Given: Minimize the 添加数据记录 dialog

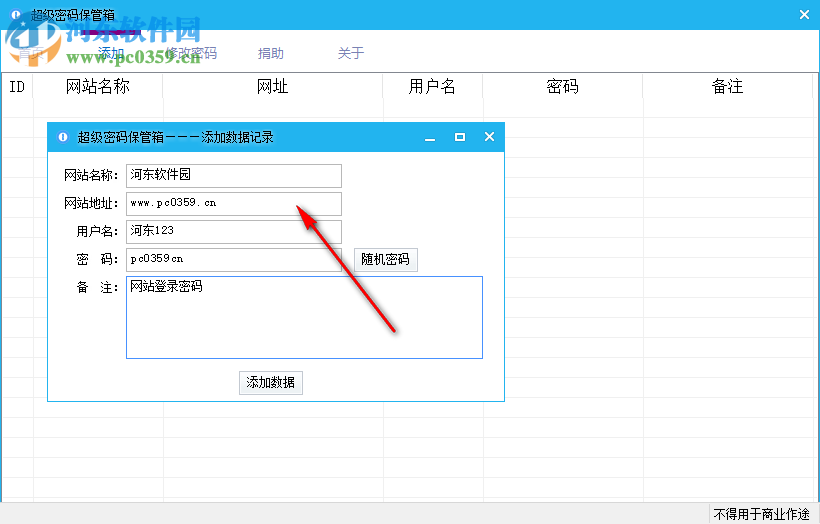Looking at the screenshot, I should pyautogui.click(x=430, y=138).
